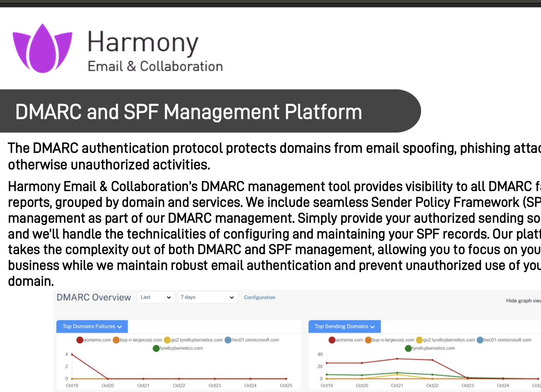Select Oct25 axis label in Failures chart

tap(286, 386)
